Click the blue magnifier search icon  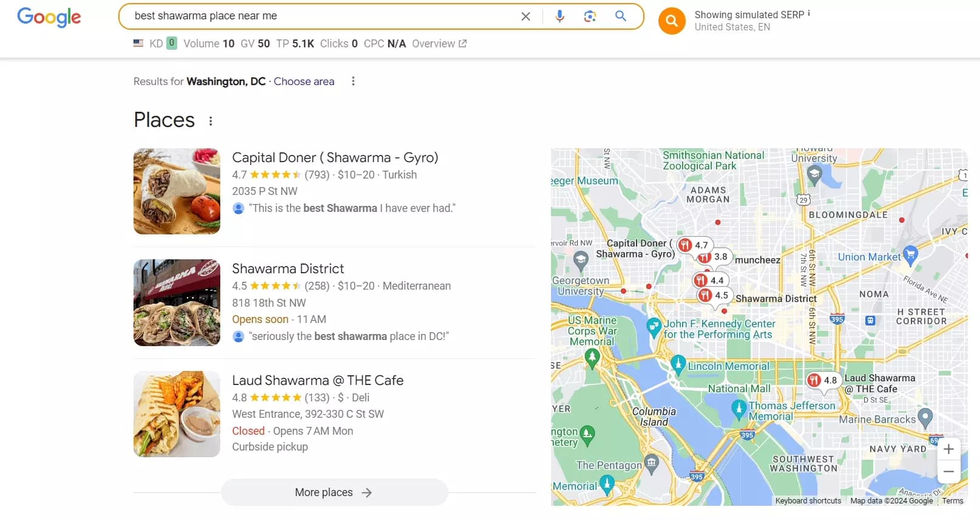coord(620,16)
